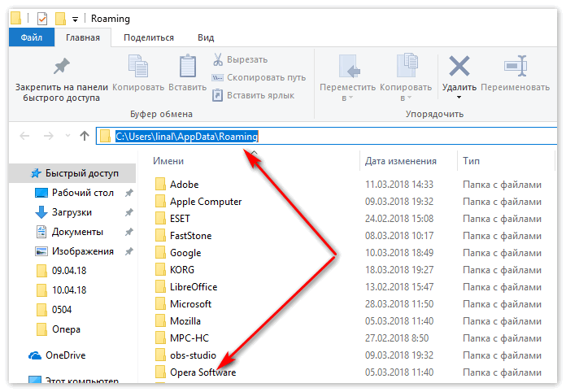Sort by Дата изменения column header
The width and height of the screenshot is (566, 392).
tap(400, 161)
